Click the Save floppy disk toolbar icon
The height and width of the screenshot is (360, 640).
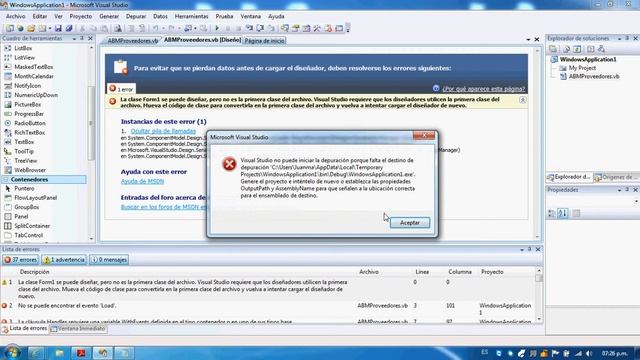coord(58,28)
